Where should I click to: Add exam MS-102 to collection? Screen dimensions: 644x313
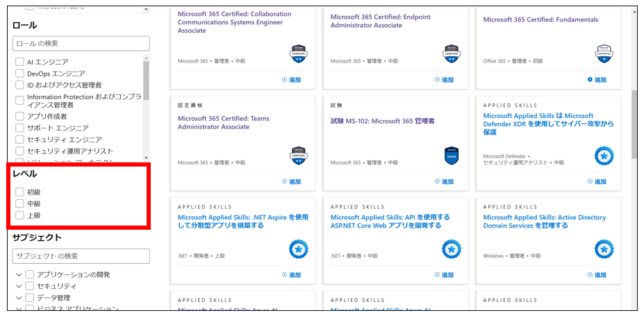[x=444, y=181]
